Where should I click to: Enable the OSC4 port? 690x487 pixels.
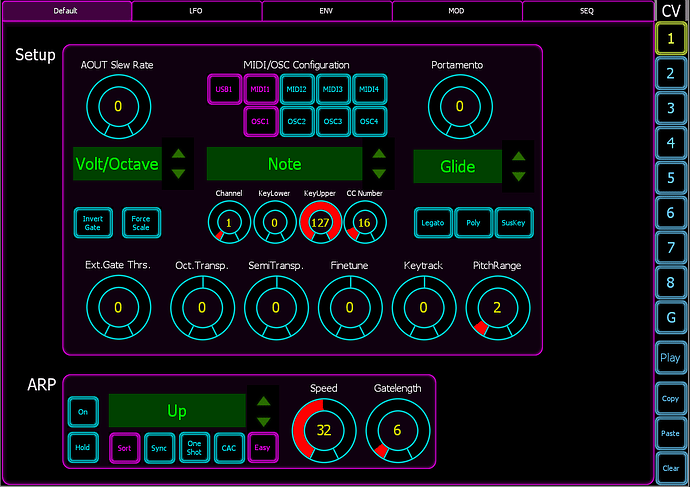[369, 121]
